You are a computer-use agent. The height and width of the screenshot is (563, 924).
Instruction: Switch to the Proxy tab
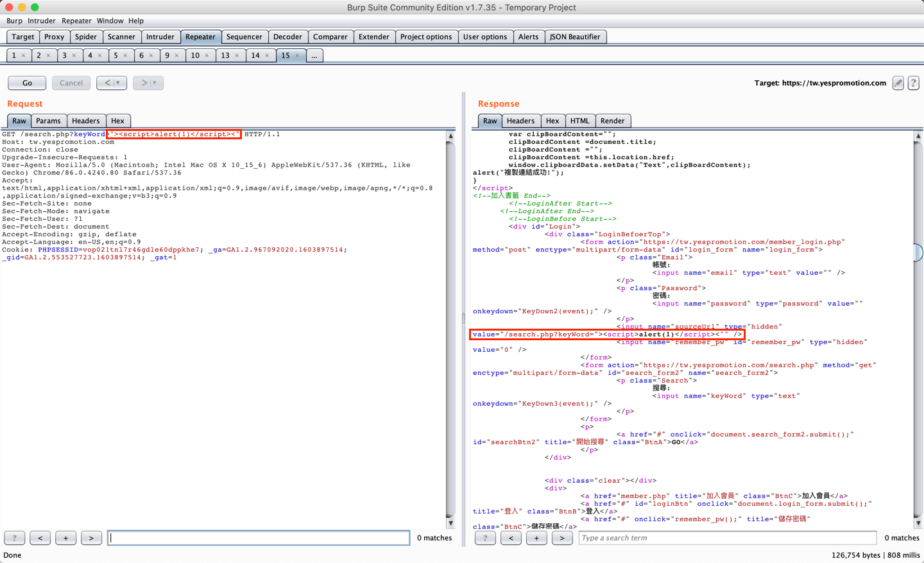pyautogui.click(x=55, y=37)
